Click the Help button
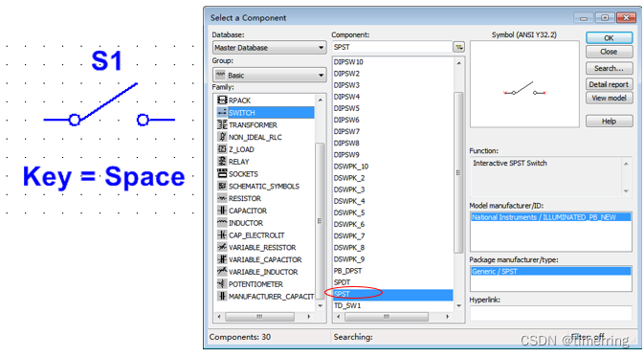 pos(610,122)
